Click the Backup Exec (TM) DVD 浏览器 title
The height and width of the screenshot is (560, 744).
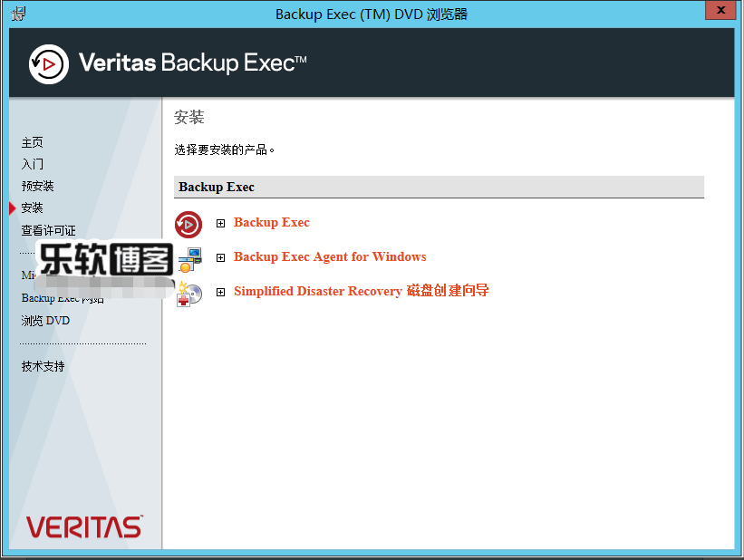372,14
